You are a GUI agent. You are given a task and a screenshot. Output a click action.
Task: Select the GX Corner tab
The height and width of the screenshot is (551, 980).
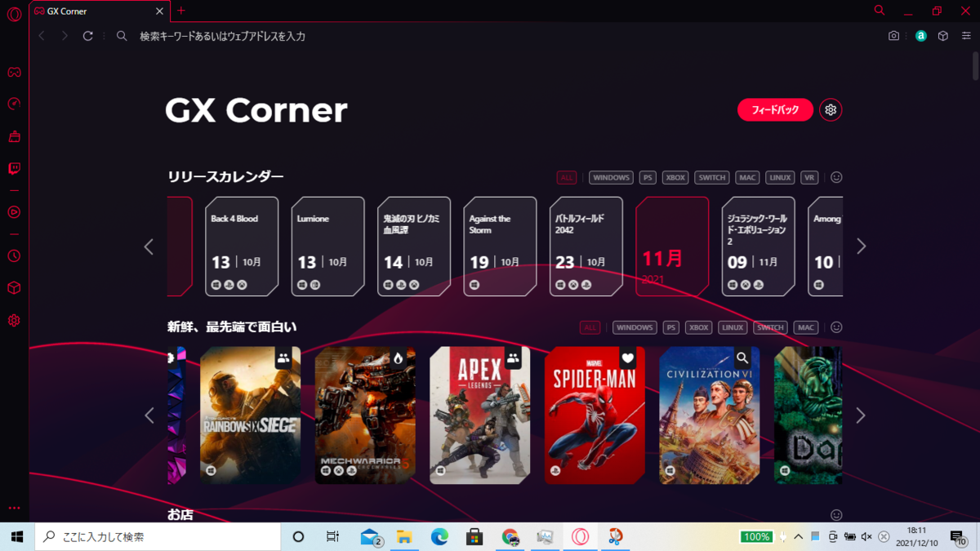(x=100, y=11)
